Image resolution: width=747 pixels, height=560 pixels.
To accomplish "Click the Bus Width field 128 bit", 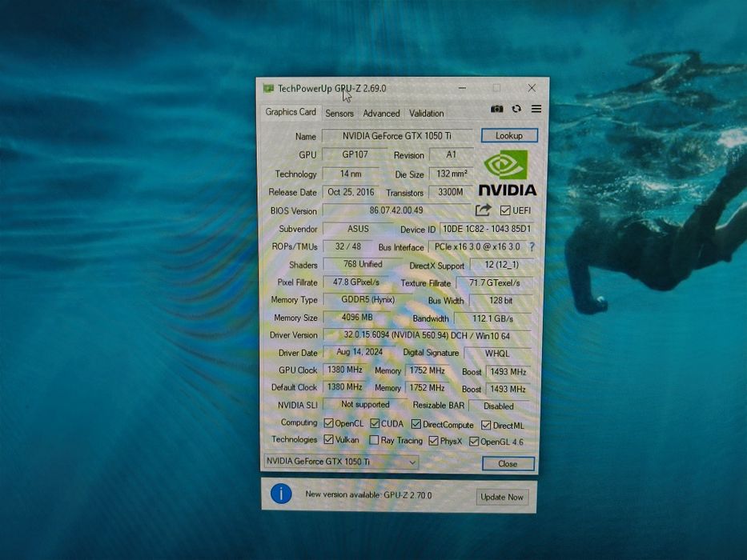I will pyautogui.click(x=500, y=301).
